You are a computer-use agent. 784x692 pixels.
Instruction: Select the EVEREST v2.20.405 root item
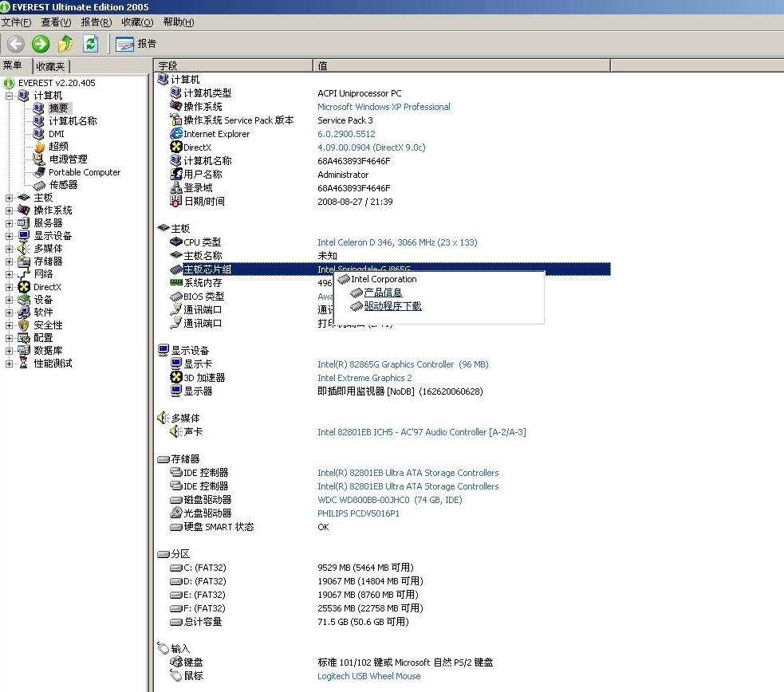click(57, 83)
